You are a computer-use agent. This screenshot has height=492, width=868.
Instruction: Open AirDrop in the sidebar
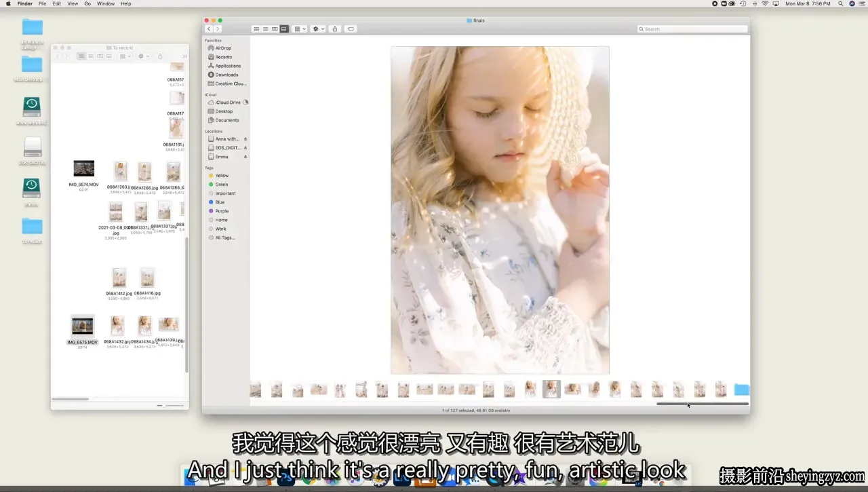tap(223, 48)
